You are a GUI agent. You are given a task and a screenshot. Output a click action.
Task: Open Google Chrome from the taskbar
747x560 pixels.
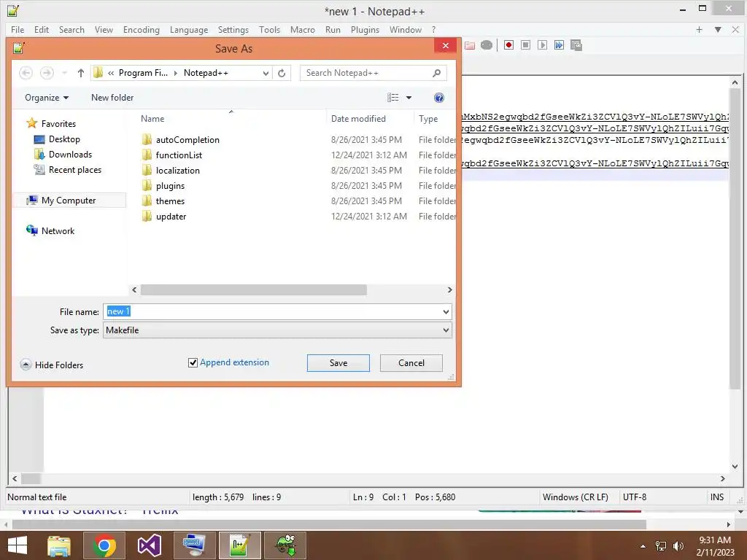coord(104,545)
